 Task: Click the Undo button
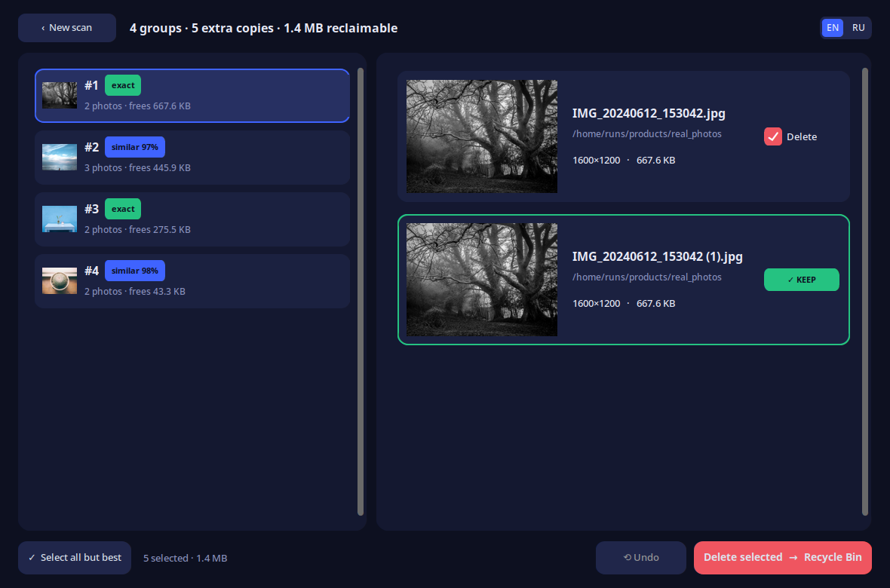(x=641, y=558)
